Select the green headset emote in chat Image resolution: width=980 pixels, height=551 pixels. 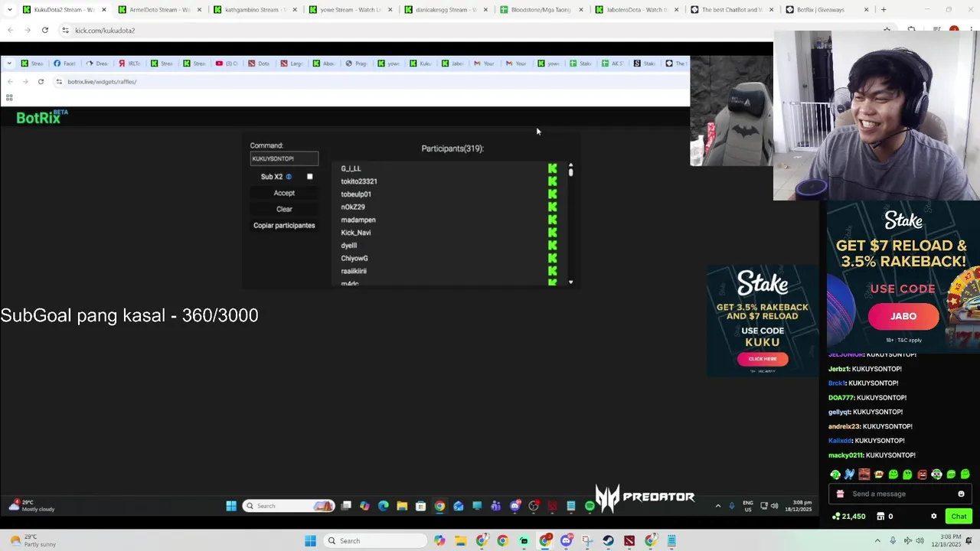point(835,474)
